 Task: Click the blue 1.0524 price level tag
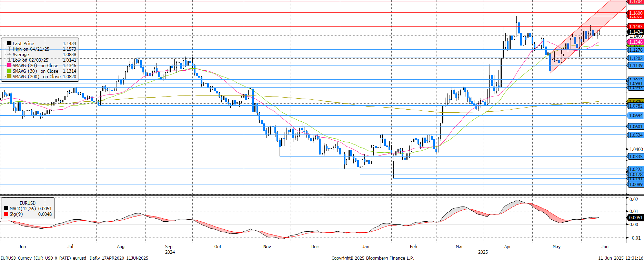(x=635, y=135)
